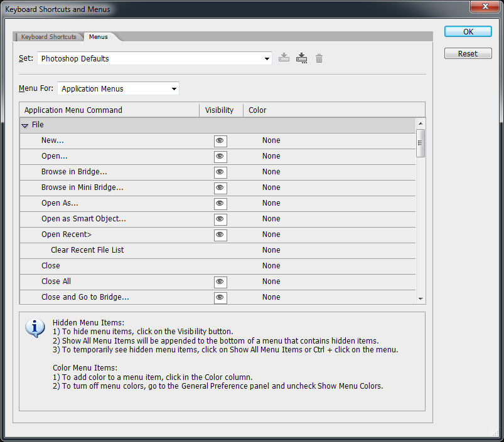
Task: Select the Close command row
Action: (218, 266)
